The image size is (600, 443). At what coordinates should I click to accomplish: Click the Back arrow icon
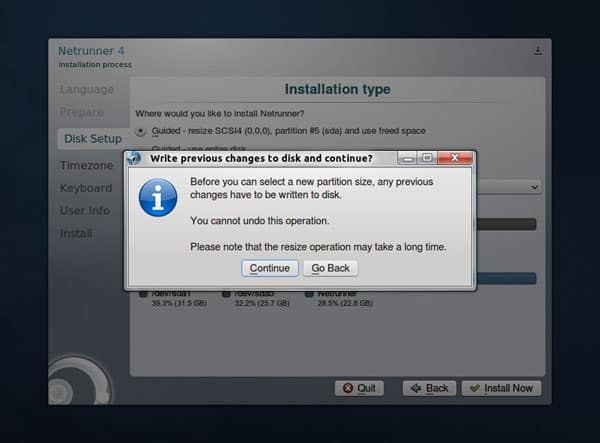tap(416, 388)
